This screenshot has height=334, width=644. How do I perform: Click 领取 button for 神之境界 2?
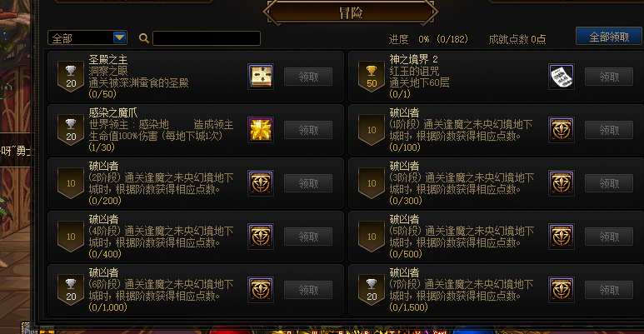coord(609,77)
